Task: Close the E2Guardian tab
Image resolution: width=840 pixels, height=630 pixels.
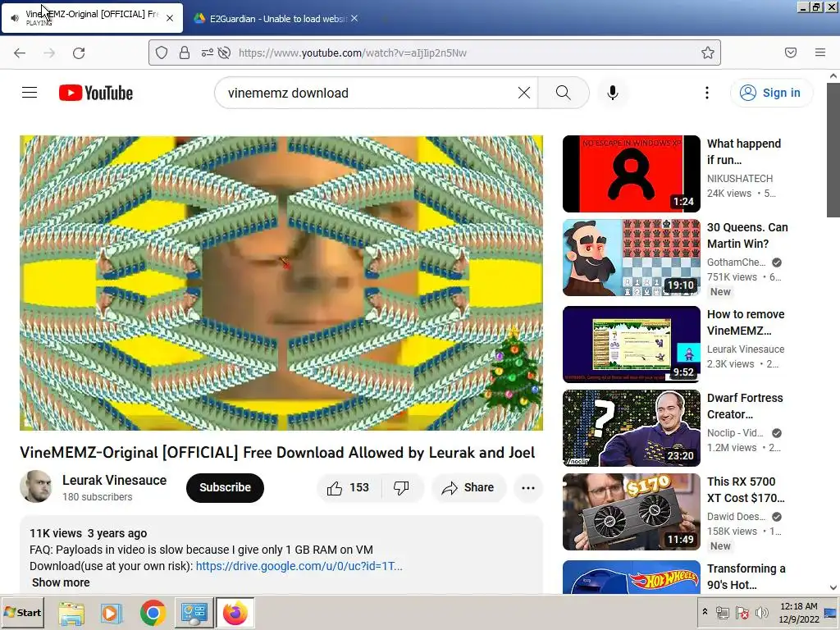Action: [x=354, y=18]
